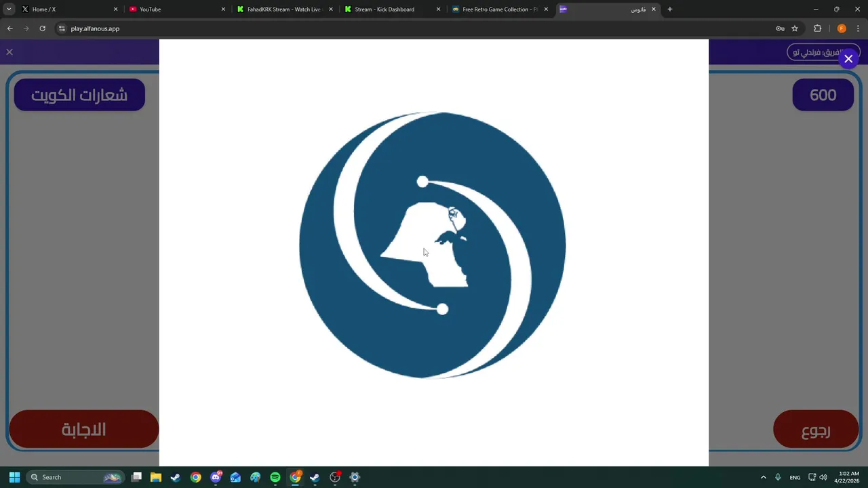Switch ENG input language
The width and height of the screenshot is (868, 488).
[795, 477]
